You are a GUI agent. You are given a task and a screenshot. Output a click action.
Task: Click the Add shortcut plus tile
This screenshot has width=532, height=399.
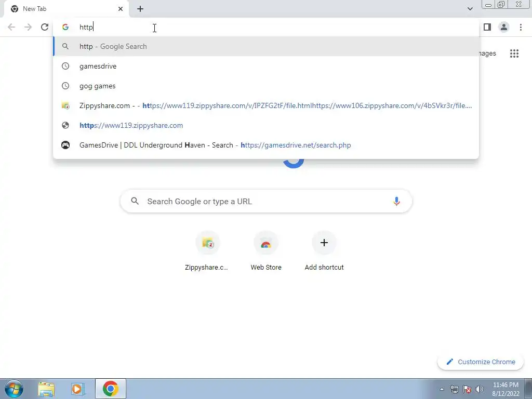point(324,251)
